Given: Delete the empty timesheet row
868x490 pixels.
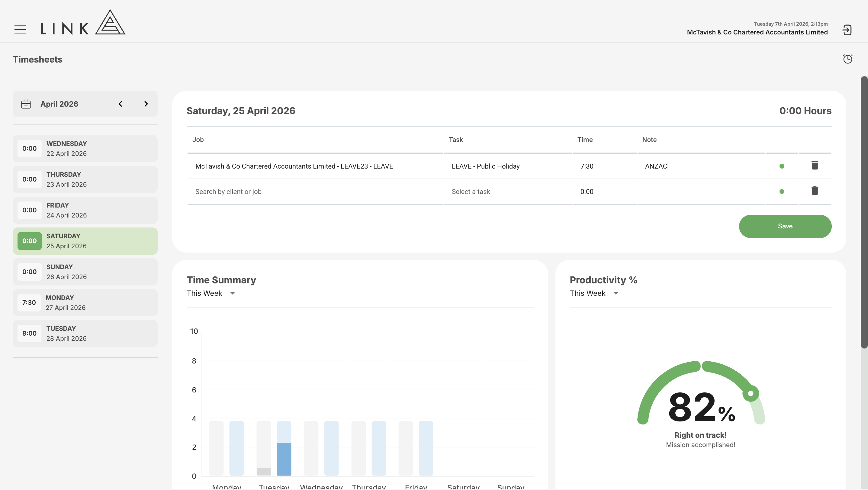Looking at the screenshot, I should click(815, 191).
